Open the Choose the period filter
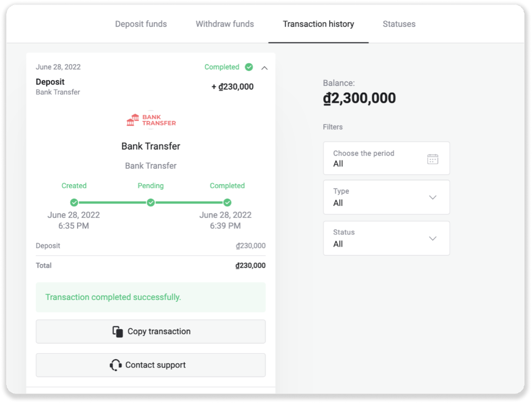The width and height of the screenshot is (532, 403). tap(386, 158)
